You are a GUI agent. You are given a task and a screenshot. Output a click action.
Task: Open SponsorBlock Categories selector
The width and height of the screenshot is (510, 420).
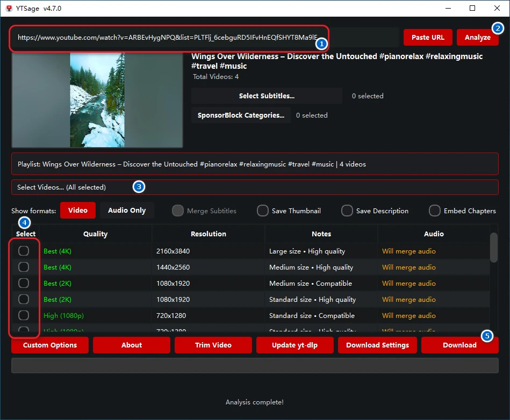click(241, 115)
